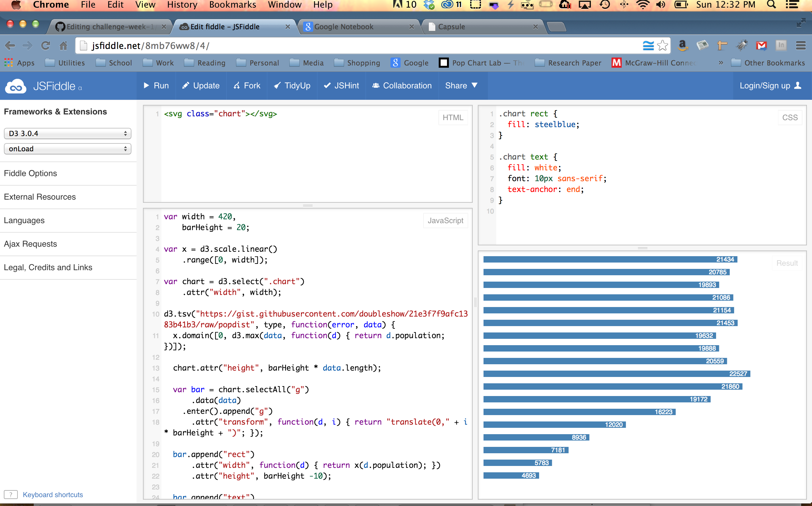Open the Chrome File menu
812x506 pixels.
tap(88, 5)
